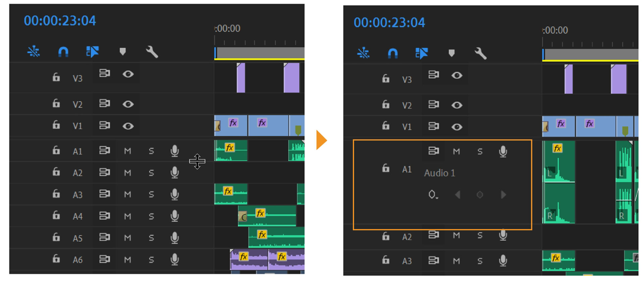Add-remove keyframe diamond on Audio 1 track
644x281 pixels.
click(480, 195)
